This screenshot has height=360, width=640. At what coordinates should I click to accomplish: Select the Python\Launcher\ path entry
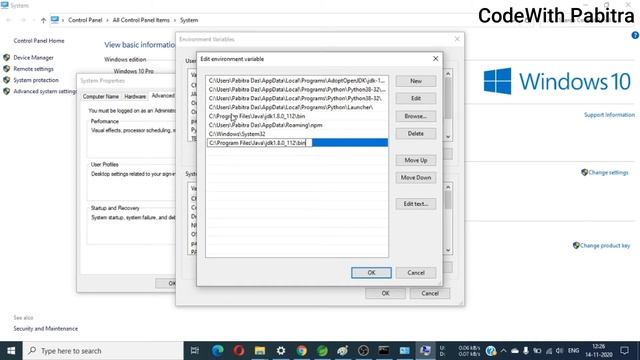[x=297, y=107]
